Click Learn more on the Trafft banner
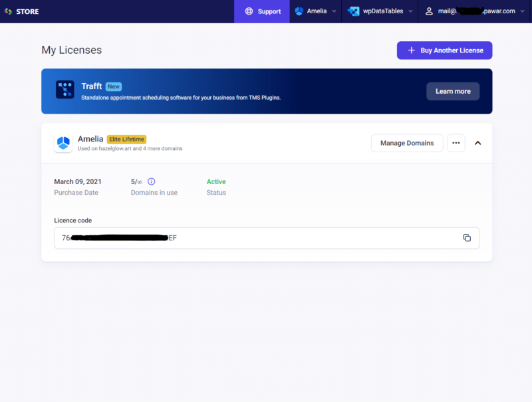Viewport: 532px width, 402px height. pos(453,91)
